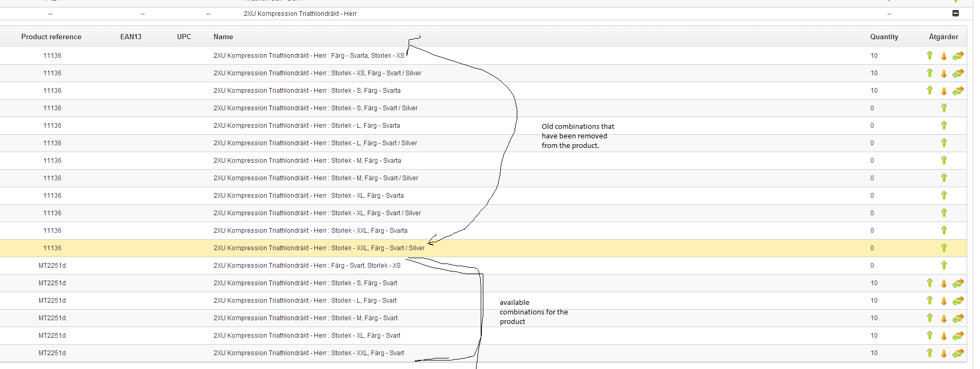Transfer stock for MT2251d Storlek - S, Färg - Svart
Image resolution: width=980 pixels, height=369 pixels.
pyautogui.click(x=958, y=283)
